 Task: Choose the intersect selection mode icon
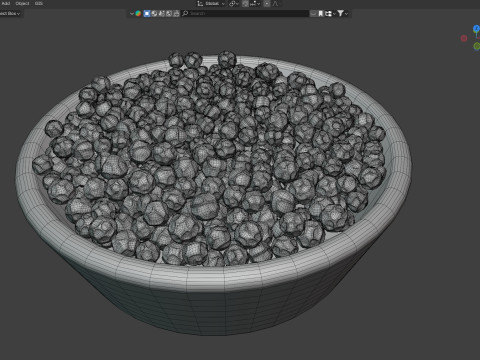point(176,14)
